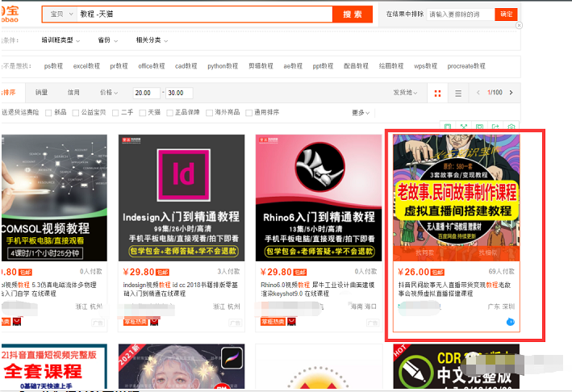The image size is (572, 392).
Task: Click the ae教程 suggestion
Action: coord(293,66)
